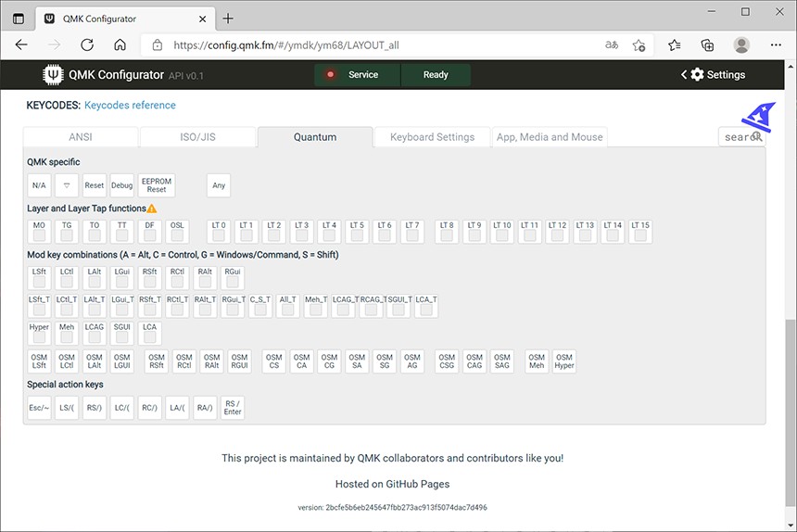Pick the TO layer keycode
Viewport: 797px width, 532px height.
click(x=94, y=232)
